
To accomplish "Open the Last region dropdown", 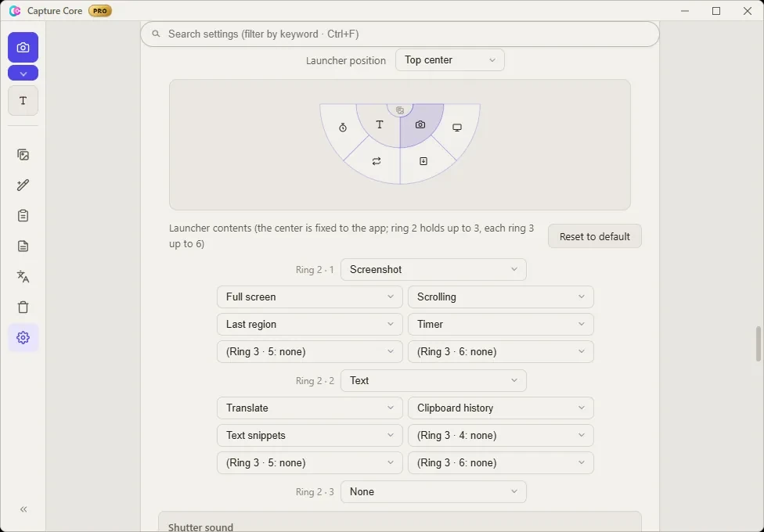I will (309, 324).
